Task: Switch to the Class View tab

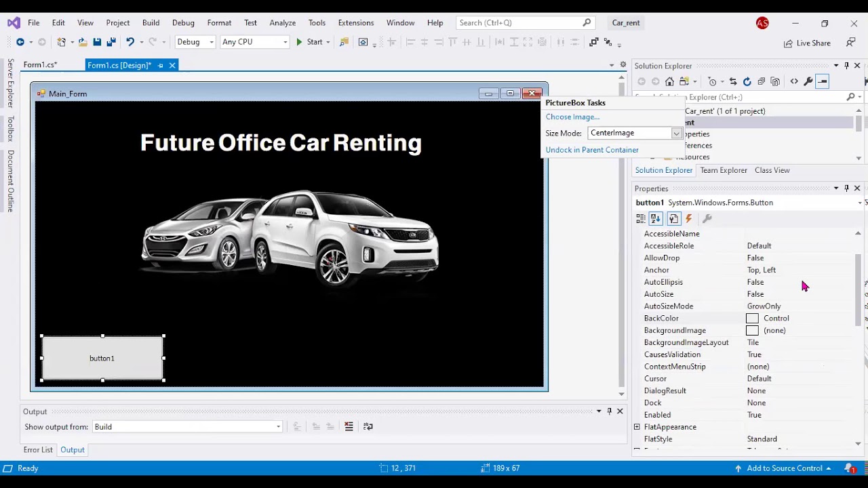Action: point(772,170)
